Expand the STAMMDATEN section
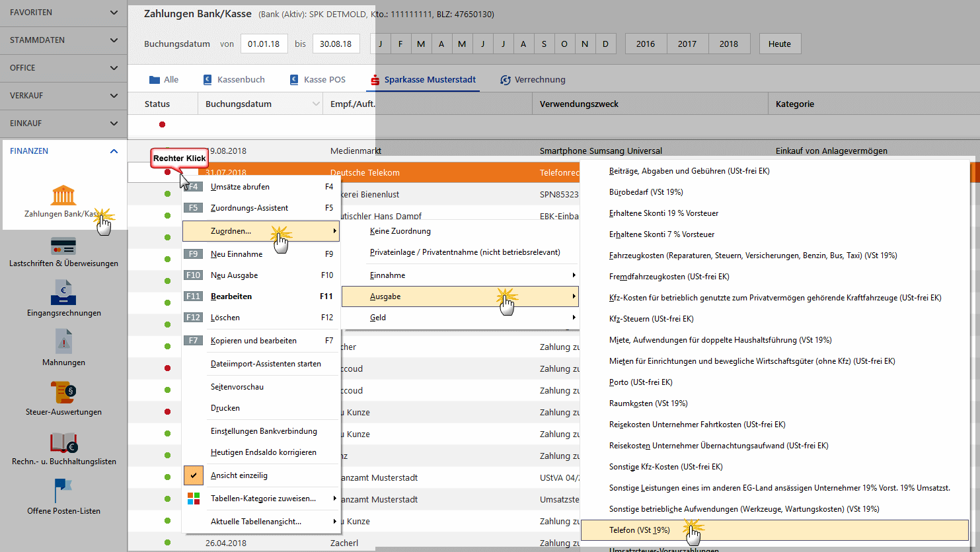The image size is (980, 552). [x=114, y=40]
